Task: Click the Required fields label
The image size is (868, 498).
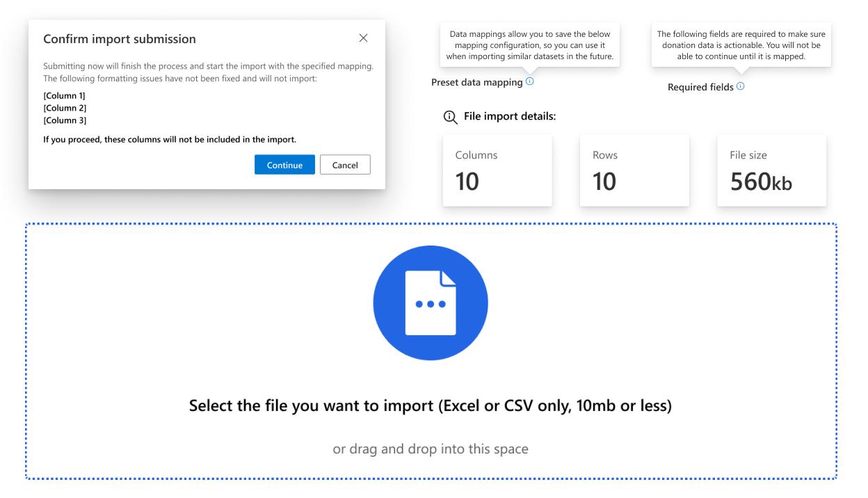Action: click(700, 87)
